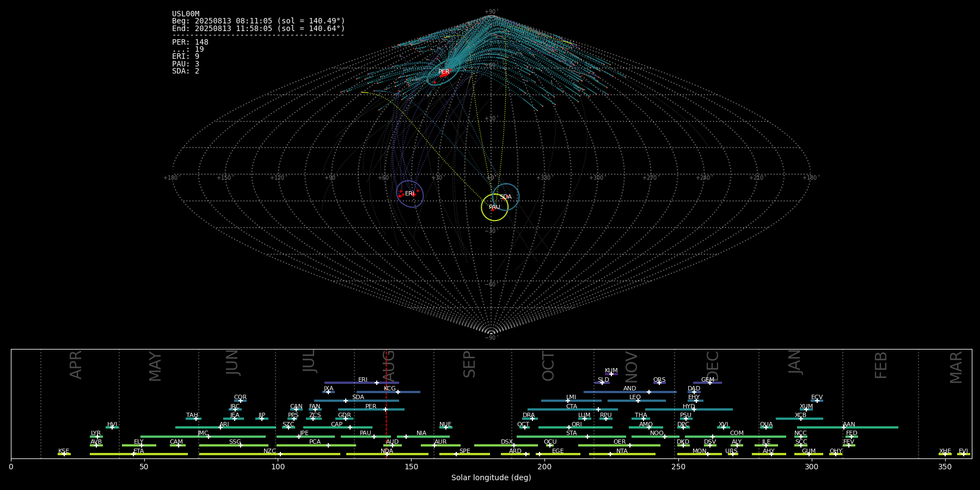Click the SSG shower label

click(235, 442)
